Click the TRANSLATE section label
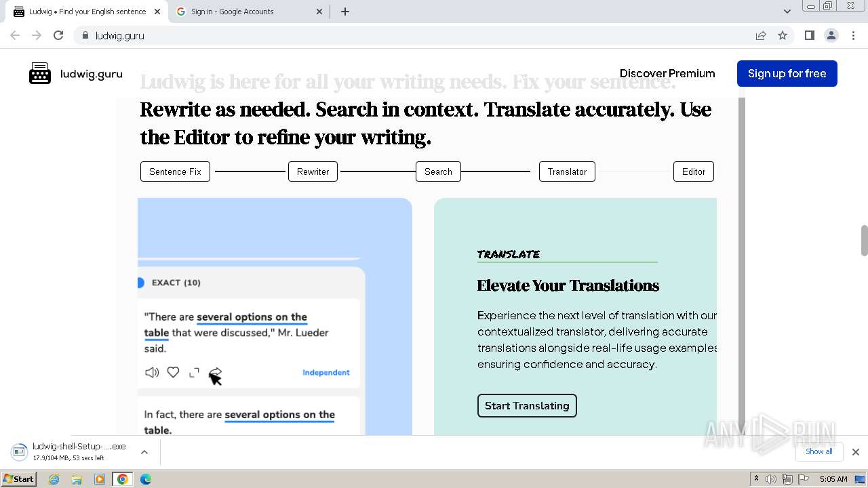Image resolution: width=868 pixels, height=488 pixels. pyautogui.click(x=509, y=254)
